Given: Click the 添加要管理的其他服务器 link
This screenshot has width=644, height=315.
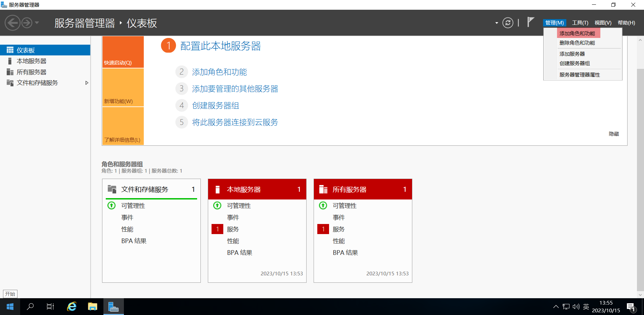Looking at the screenshot, I should click(x=235, y=89).
